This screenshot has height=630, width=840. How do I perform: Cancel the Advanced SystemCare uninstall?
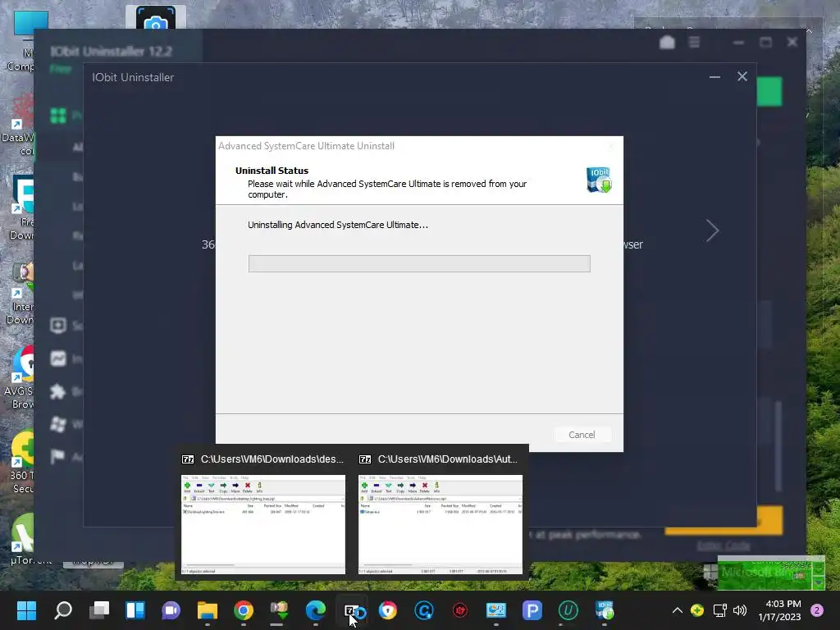pyautogui.click(x=582, y=435)
